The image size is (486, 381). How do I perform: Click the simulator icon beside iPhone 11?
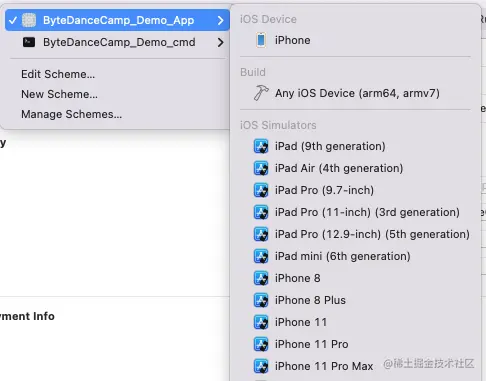[261, 322]
